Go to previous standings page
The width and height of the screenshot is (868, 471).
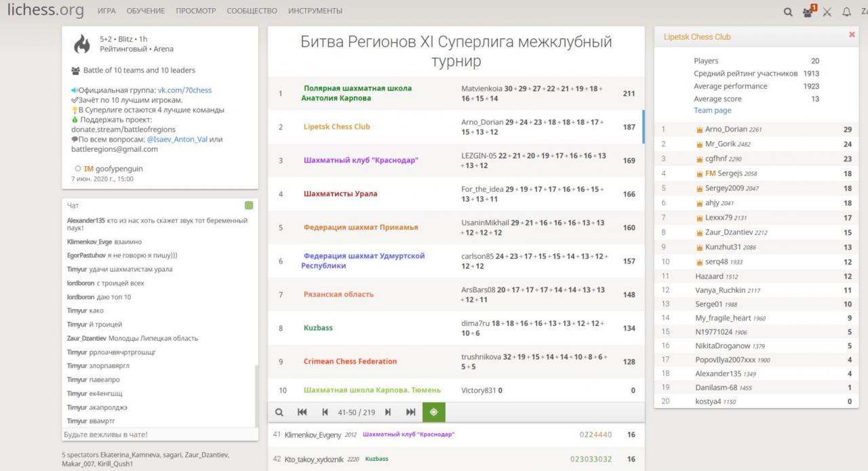[x=325, y=412]
